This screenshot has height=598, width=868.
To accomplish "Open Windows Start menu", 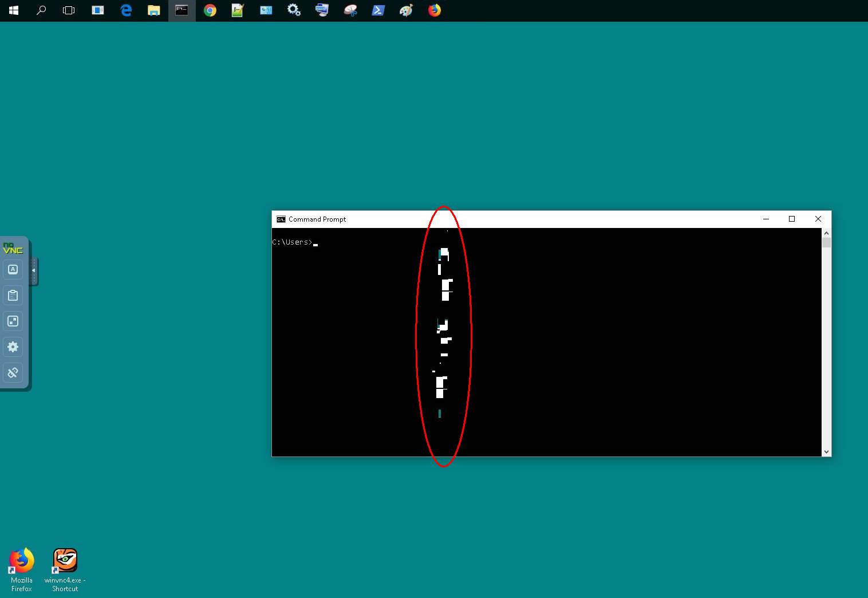I will pyautogui.click(x=14, y=10).
